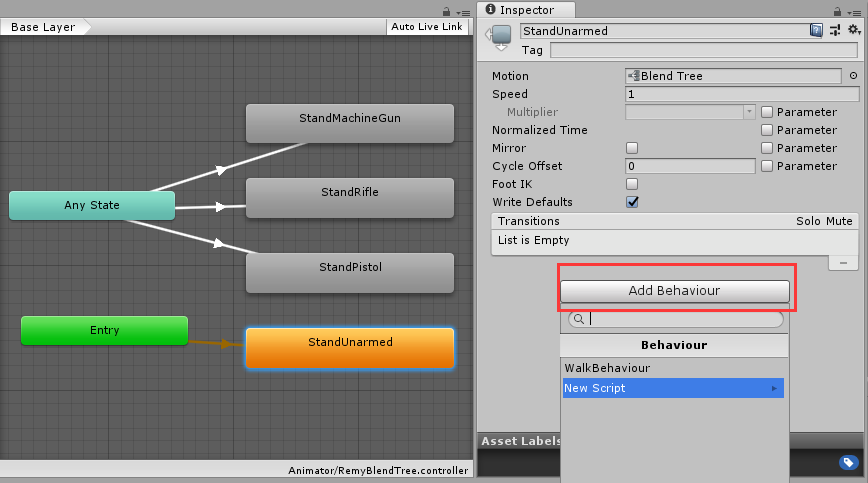Screen dimensions: 868x483
Task: Click the Tag input field
Action: [704, 50]
